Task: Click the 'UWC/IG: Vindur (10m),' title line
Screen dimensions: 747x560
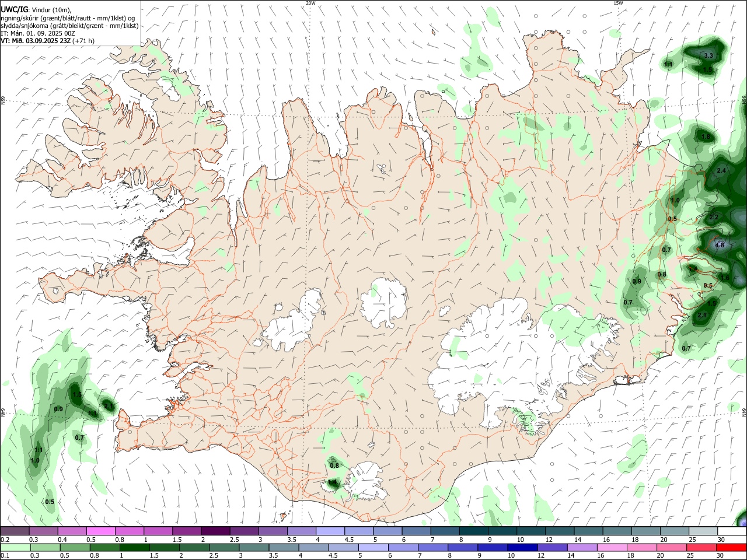Action: [36, 9]
